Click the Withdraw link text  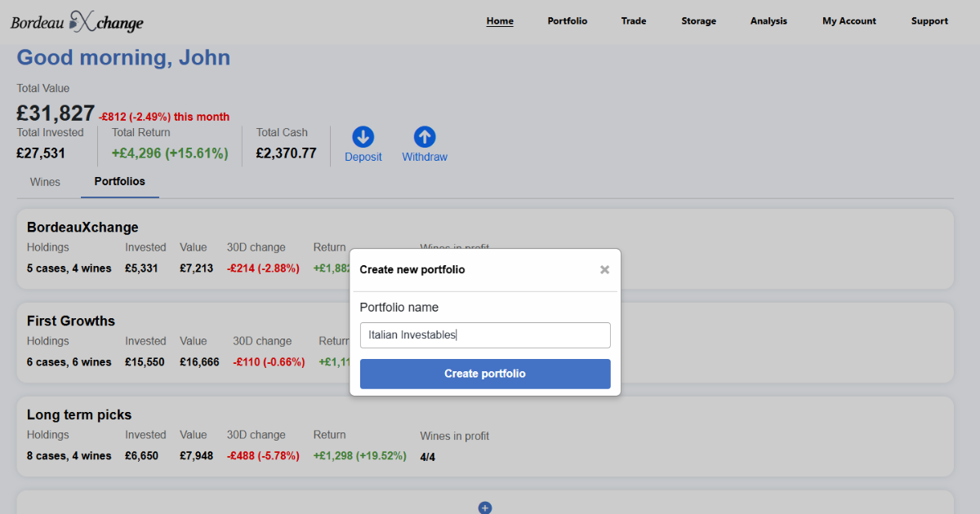425,157
